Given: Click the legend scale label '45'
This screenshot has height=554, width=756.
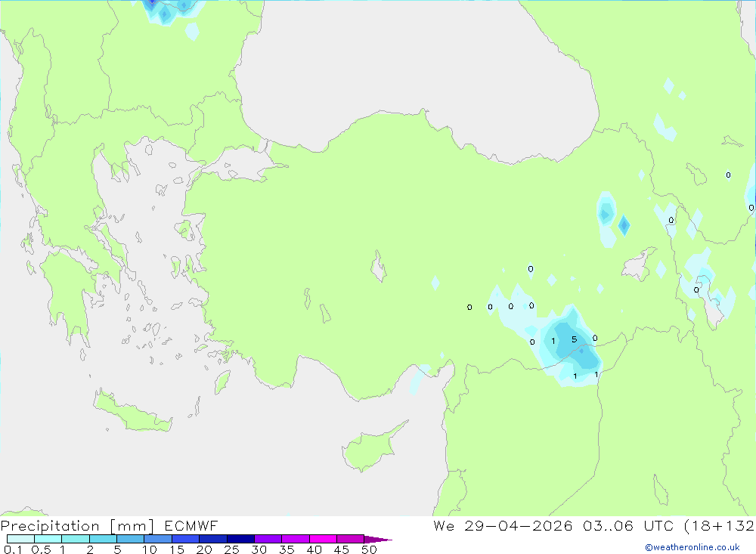Looking at the screenshot, I should pos(342,549).
